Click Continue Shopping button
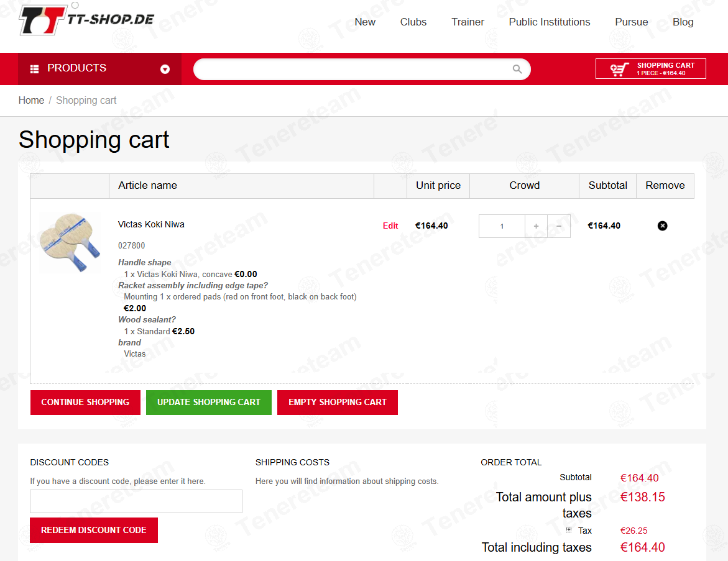728x561 pixels. (85, 403)
